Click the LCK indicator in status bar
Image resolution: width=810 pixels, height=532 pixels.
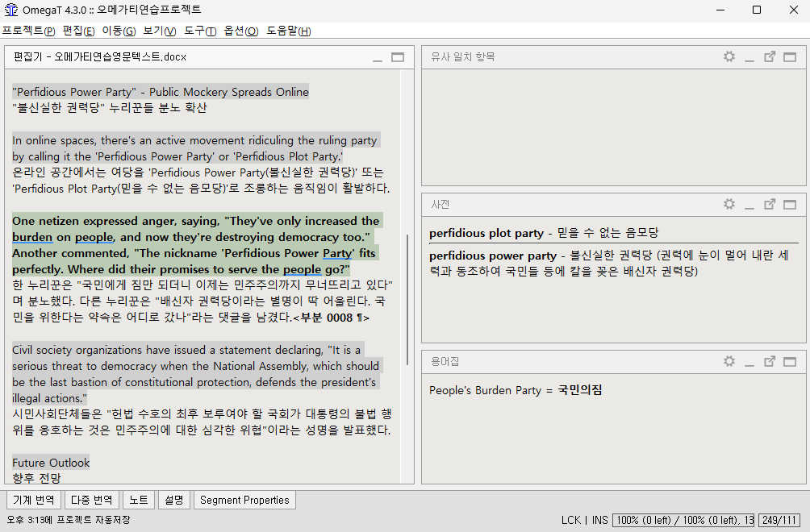point(571,520)
